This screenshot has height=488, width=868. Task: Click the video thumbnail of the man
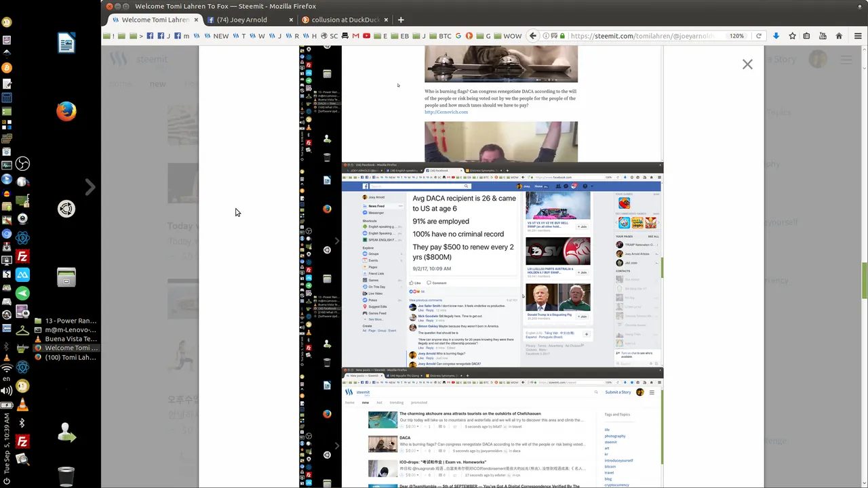[x=501, y=142]
